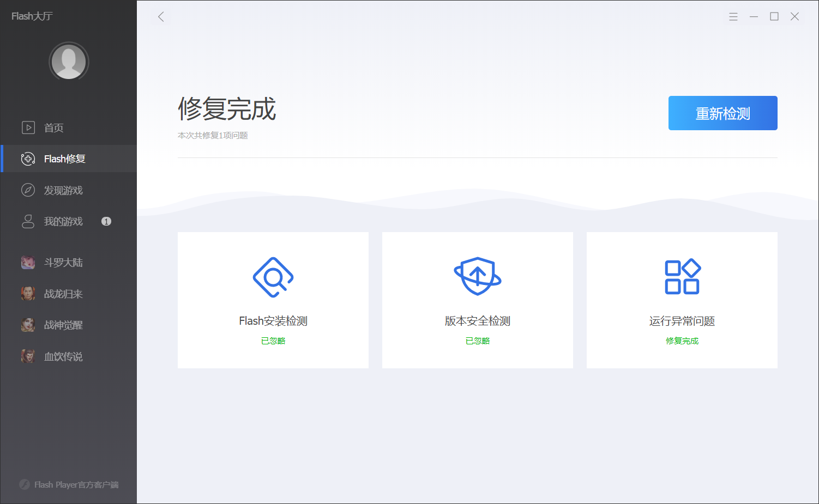Click the 版本安全检测 shield icon
Viewport: 819px width, 504px height.
point(478,276)
